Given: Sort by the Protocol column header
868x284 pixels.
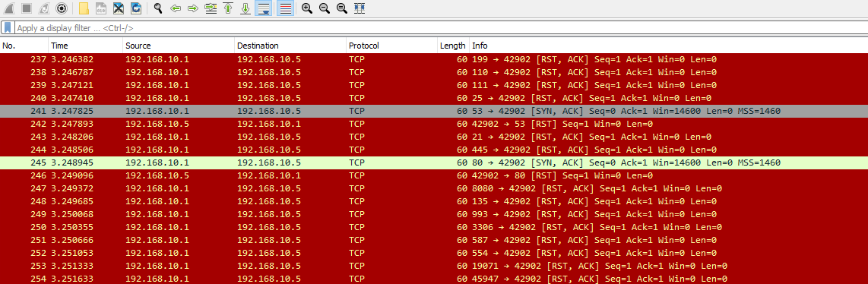Looking at the screenshot, I should 392,46.
